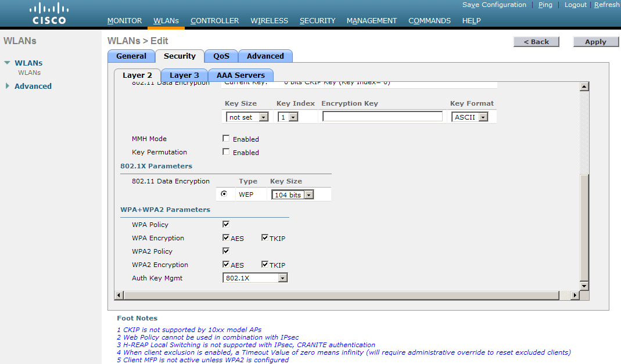Toggle WPA Encryption TKIP checkbox
Viewport: 621px width, 364px height.
pos(264,238)
